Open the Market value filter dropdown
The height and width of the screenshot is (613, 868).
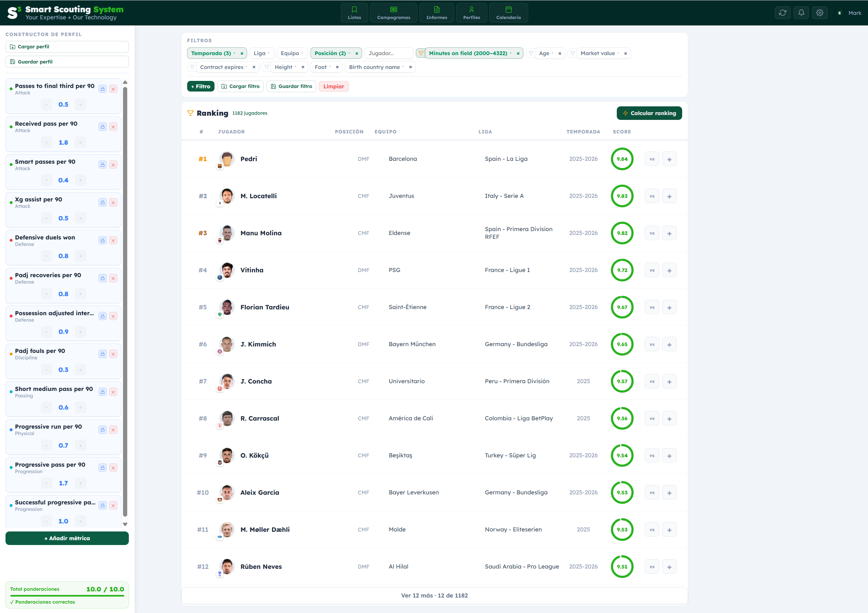pyautogui.click(x=600, y=54)
